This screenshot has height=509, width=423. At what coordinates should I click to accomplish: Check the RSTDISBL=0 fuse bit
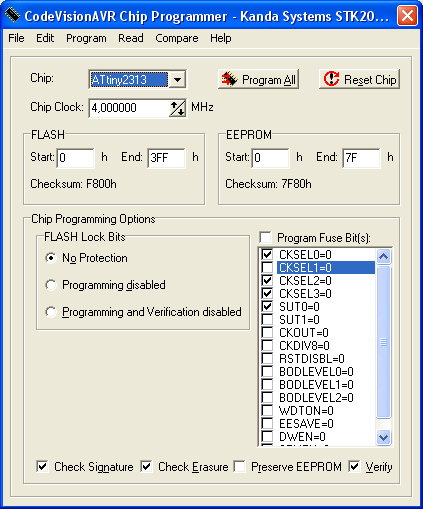point(267,358)
